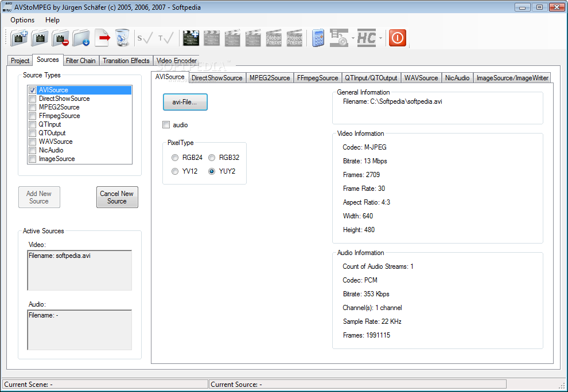Image resolution: width=568 pixels, height=392 pixels.
Task: Click the folder icon with red minus
Action: [x=60, y=38]
